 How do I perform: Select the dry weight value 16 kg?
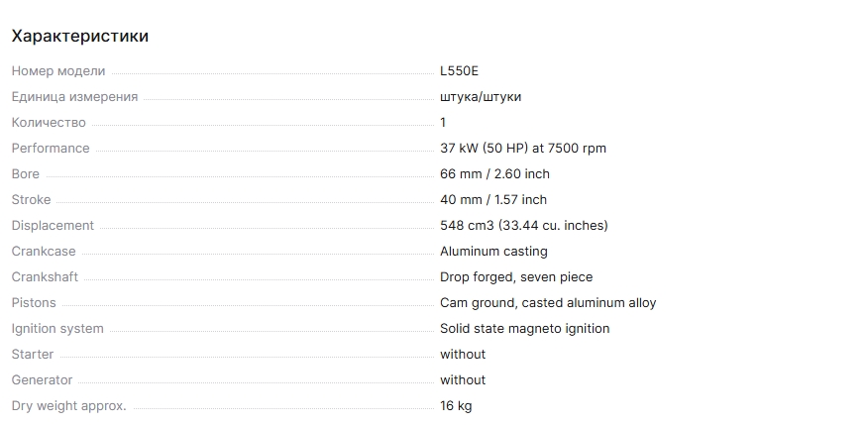(x=456, y=406)
